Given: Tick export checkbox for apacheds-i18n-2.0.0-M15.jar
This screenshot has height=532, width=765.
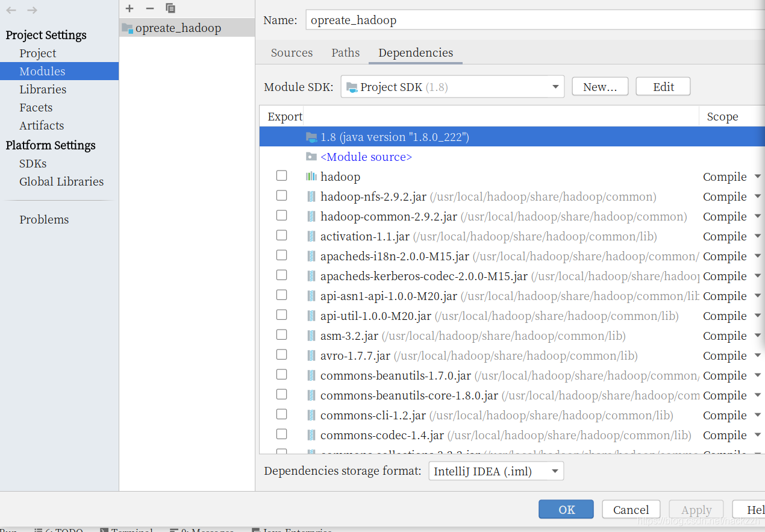Looking at the screenshot, I should coord(281,255).
